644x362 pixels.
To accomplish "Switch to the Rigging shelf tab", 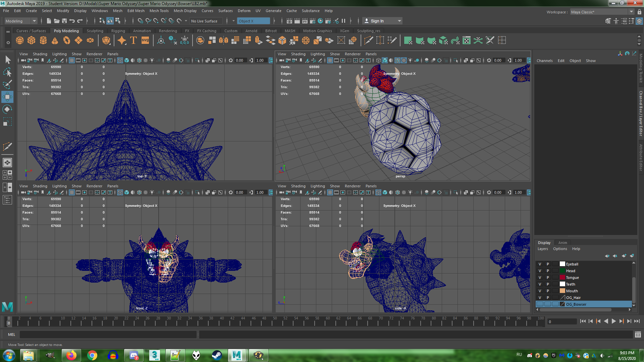I will click(118, 31).
